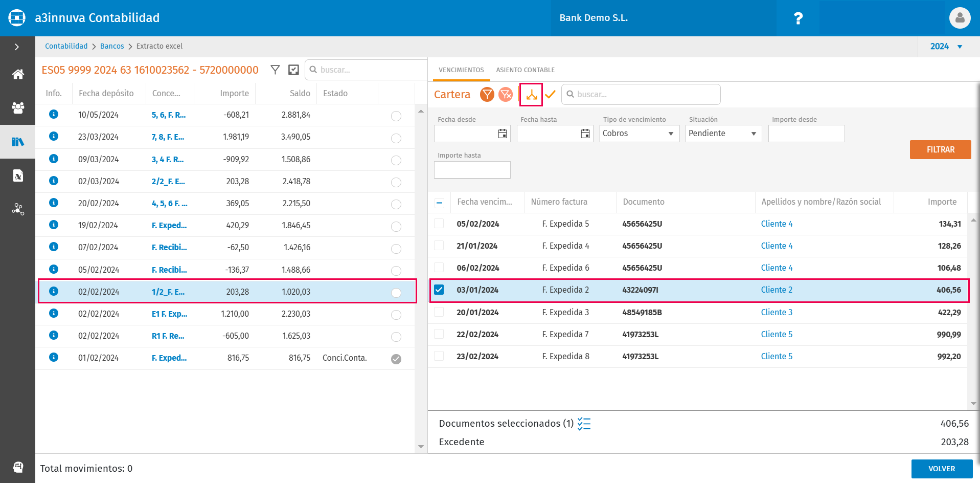Viewport: 980px width, 483px height.
Task: Open the Cliente 5 link for F. Expedida 8
Action: [x=777, y=357]
